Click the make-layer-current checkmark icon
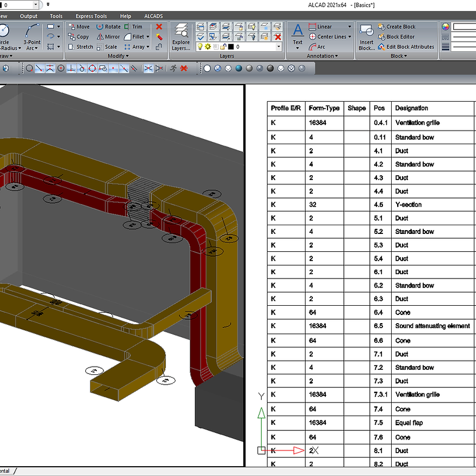 click(x=200, y=37)
